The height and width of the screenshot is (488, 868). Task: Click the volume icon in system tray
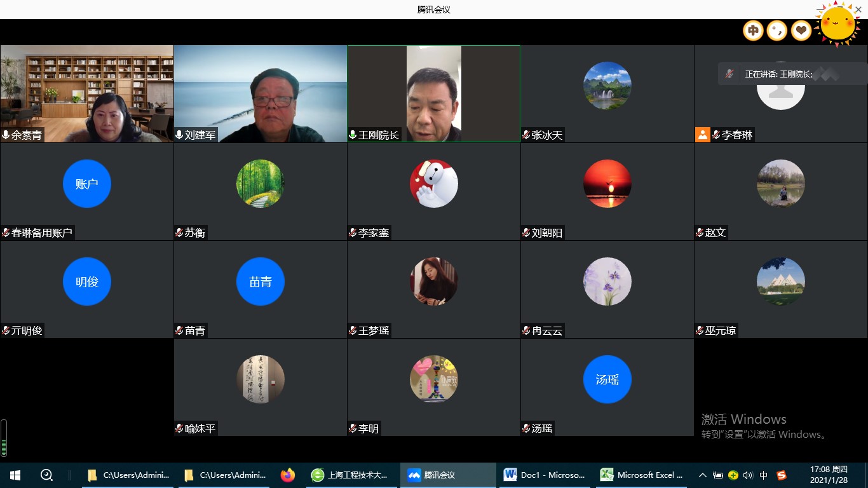[748, 475]
